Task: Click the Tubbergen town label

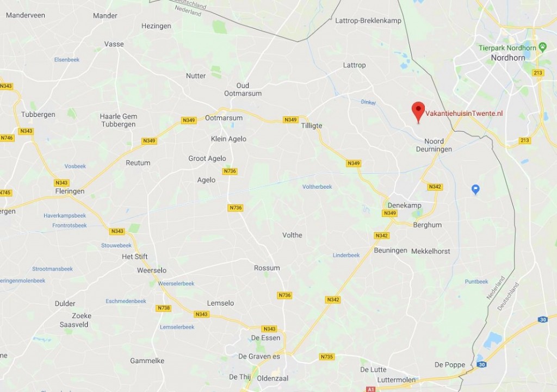Action: tap(38, 114)
